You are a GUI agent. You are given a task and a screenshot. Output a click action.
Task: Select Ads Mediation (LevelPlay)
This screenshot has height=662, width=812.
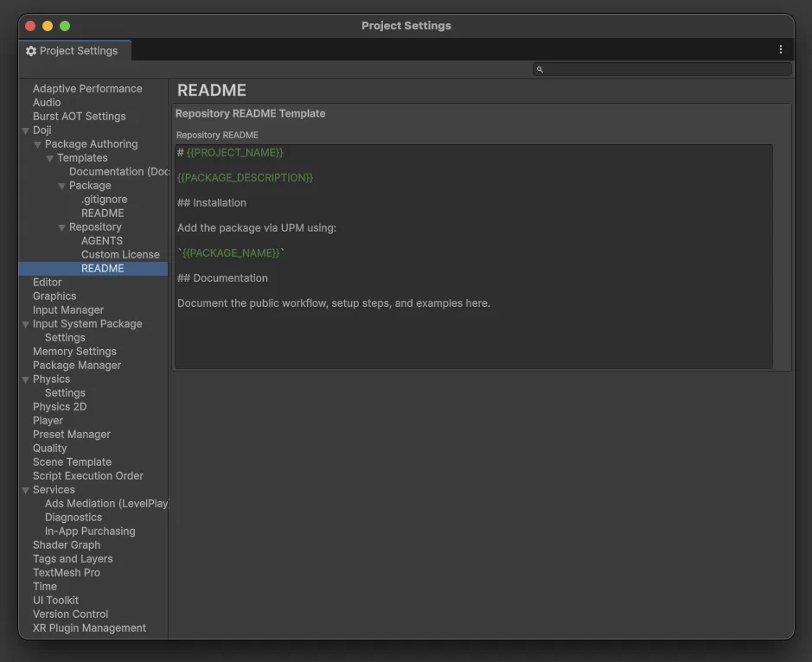pos(106,503)
